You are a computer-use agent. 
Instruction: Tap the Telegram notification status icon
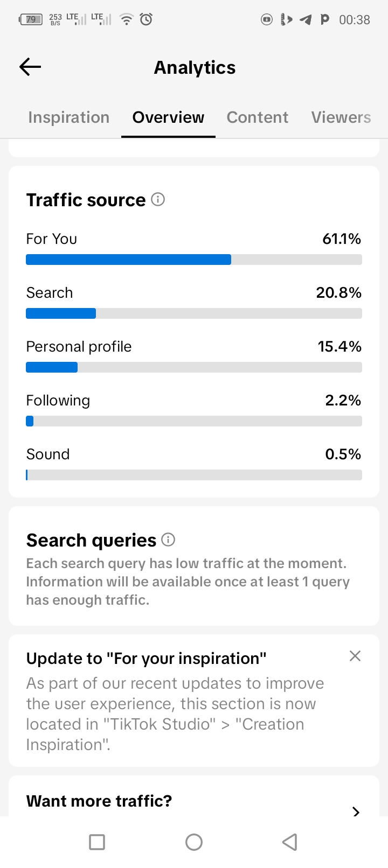(306, 20)
